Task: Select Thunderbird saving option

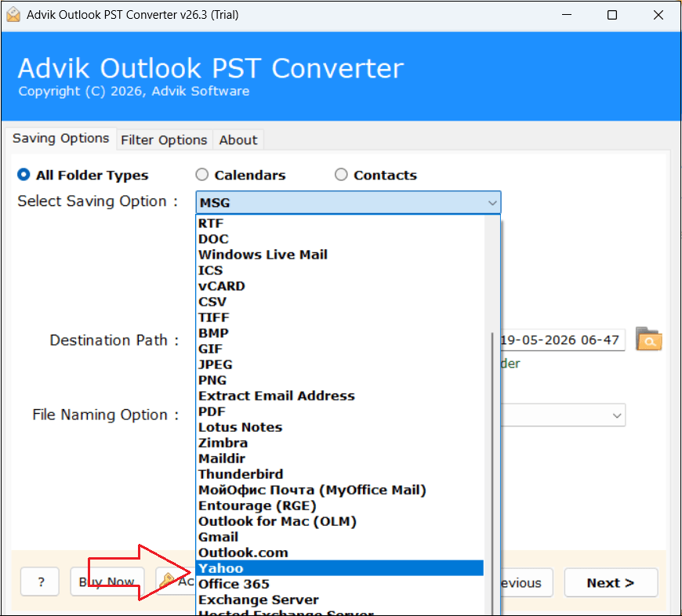Action: (340, 474)
